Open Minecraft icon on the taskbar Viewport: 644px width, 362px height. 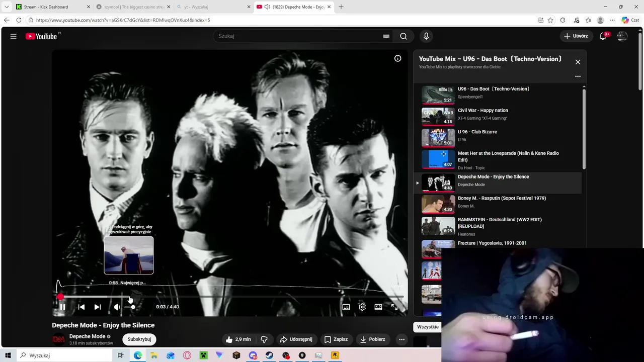[203, 355]
